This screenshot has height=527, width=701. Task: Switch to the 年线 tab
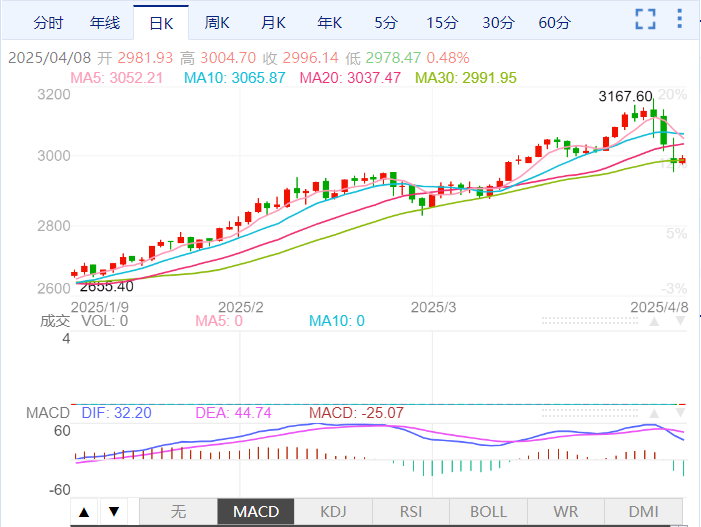click(x=105, y=22)
